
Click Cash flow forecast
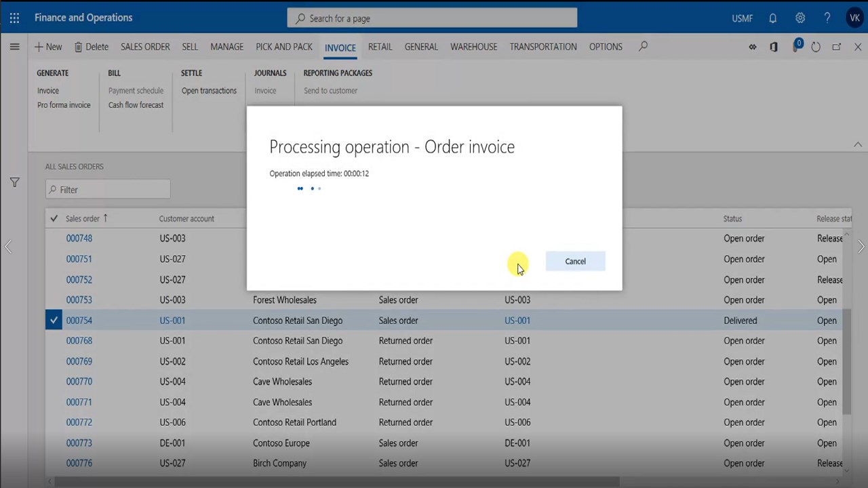[136, 105]
